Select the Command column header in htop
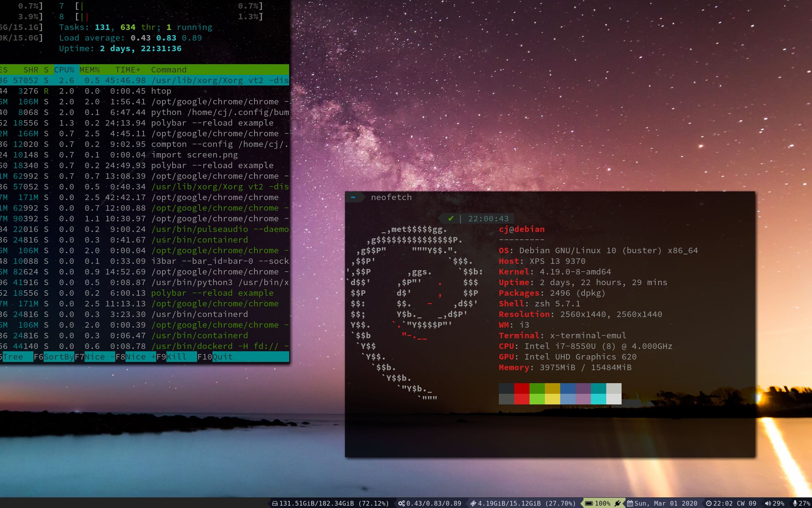Viewport: 812px width, 508px height. tap(168, 70)
